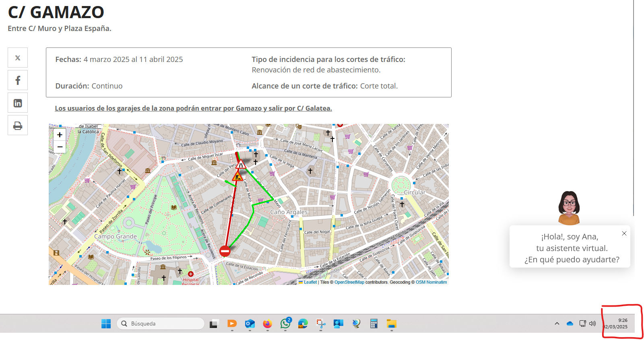Zoom out on the map

60,147
